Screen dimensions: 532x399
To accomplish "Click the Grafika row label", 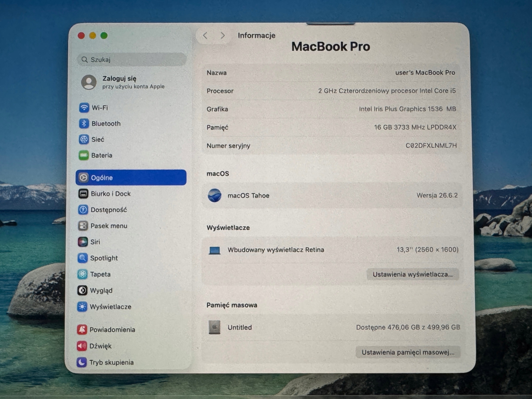I will 217,109.
